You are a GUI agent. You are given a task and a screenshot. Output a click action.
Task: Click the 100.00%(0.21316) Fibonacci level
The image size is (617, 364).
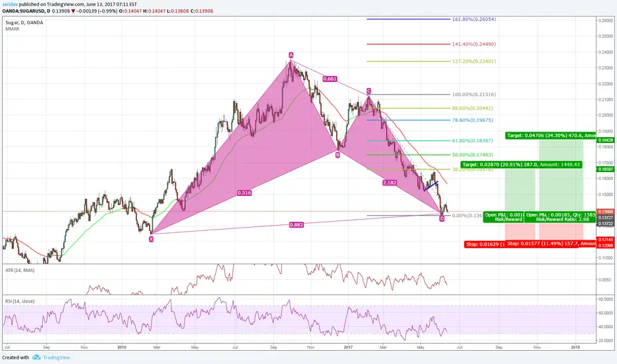pyautogui.click(x=474, y=95)
